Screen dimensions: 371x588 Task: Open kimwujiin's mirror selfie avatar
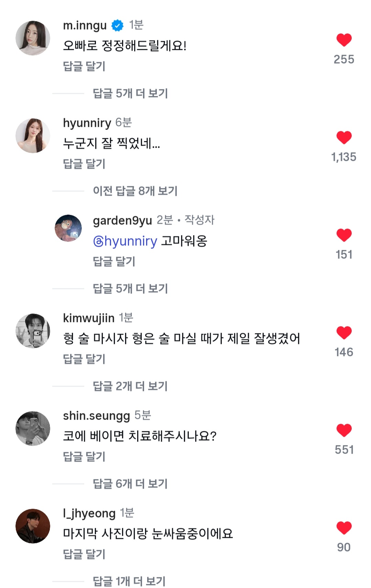(33, 331)
